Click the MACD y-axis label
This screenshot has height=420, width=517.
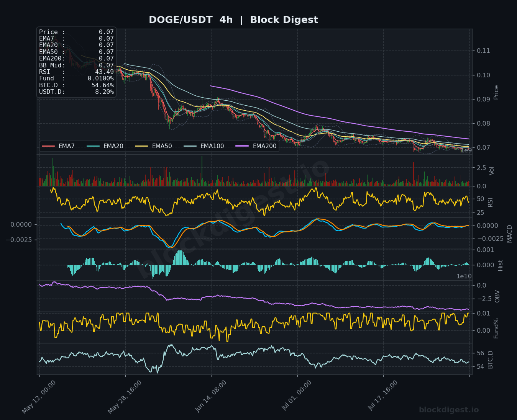(x=509, y=234)
